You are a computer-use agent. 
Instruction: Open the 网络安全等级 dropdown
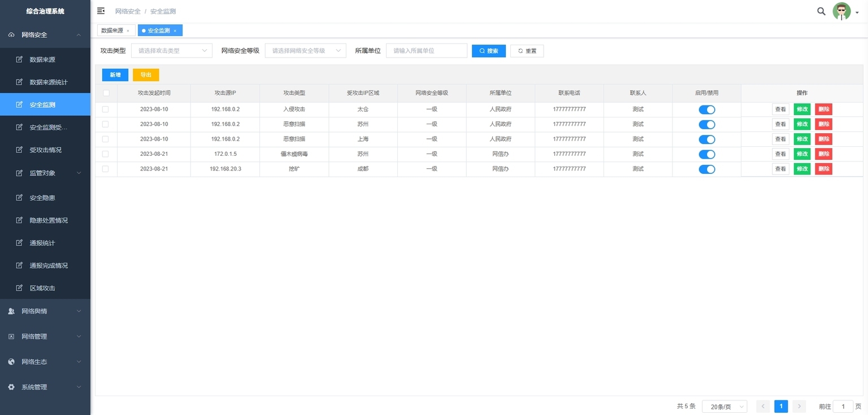click(305, 51)
